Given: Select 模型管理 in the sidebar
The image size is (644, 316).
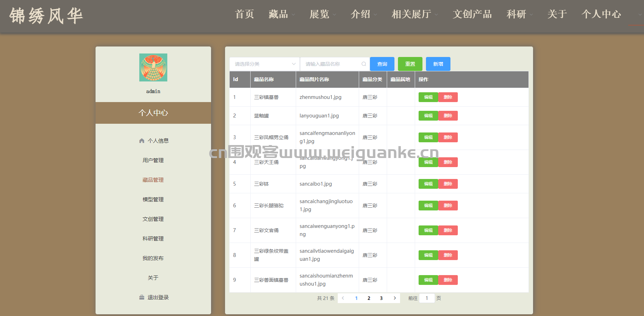Looking at the screenshot, I should coord(153,200).
